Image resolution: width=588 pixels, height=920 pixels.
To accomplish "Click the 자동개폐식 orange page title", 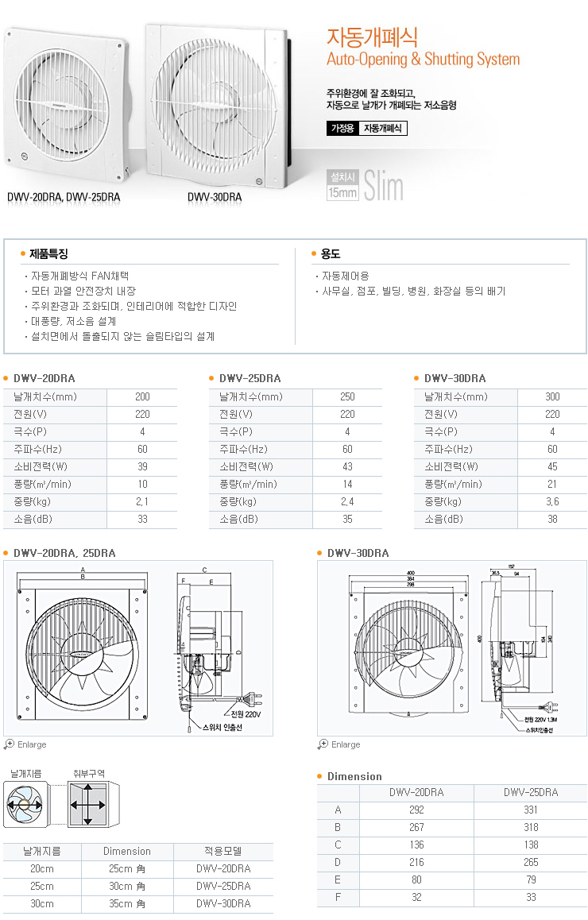I will (372, 37).
